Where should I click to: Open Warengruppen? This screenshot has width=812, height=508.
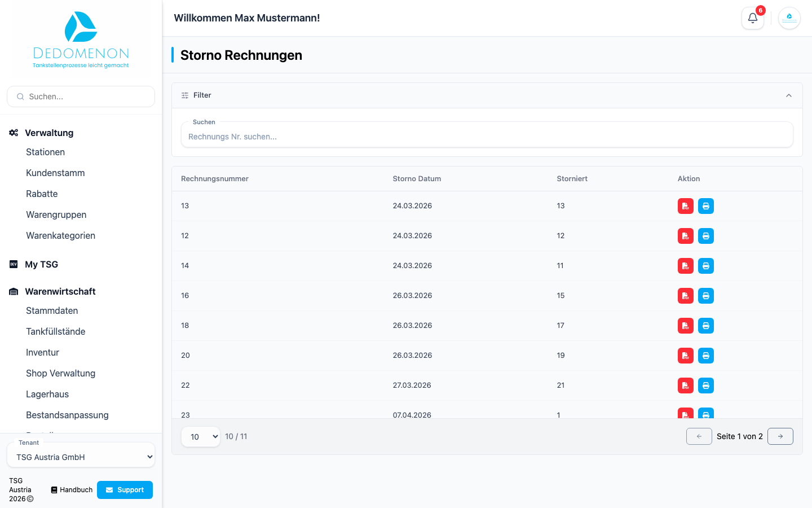click(x=56, y=214)
